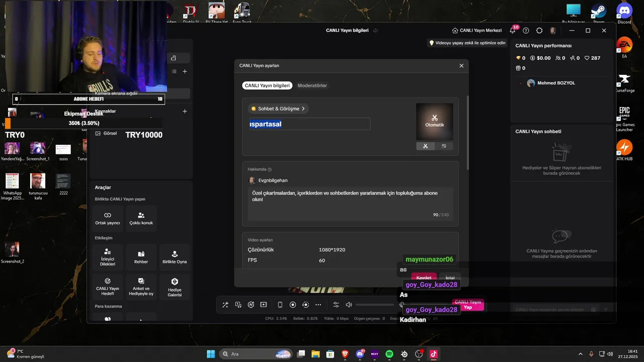Add a new source with Kaynaklar plus

(185, 111)
